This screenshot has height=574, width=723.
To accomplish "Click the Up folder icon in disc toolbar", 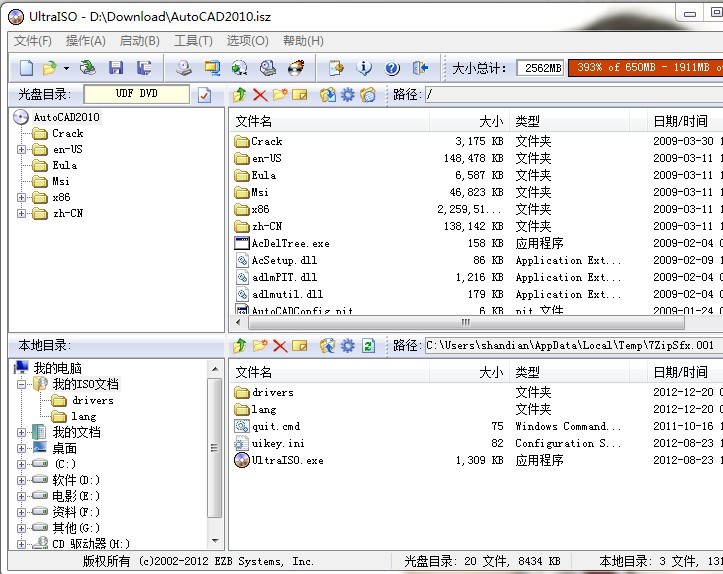I will pyautogui.click(x=239, y=95).
